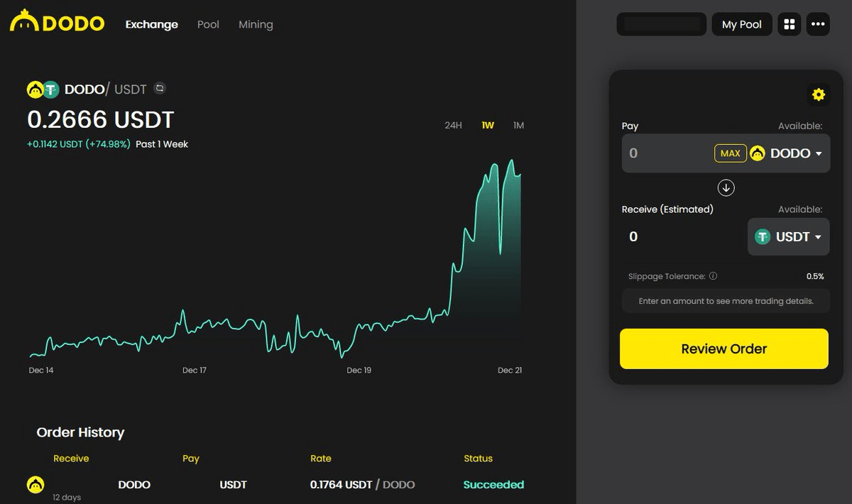Image resolution: width=852 pixels, height=504 pixels.
Task: Click DODO token icon in order history
Action: click(x=35, y=485)
